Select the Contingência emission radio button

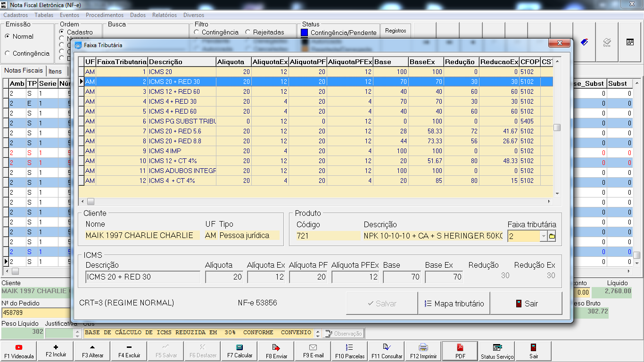pos(8,54)
